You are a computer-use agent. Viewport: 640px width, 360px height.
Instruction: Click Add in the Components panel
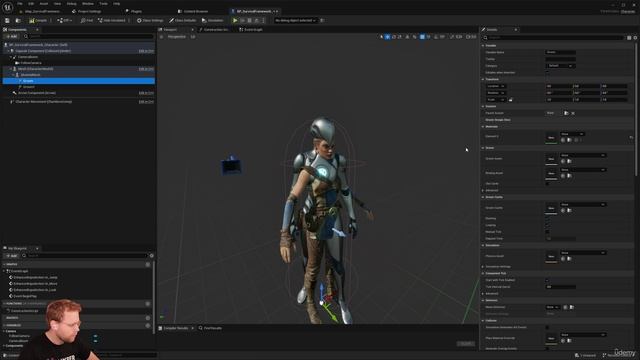pyautogui.click(x=11, y=37)
